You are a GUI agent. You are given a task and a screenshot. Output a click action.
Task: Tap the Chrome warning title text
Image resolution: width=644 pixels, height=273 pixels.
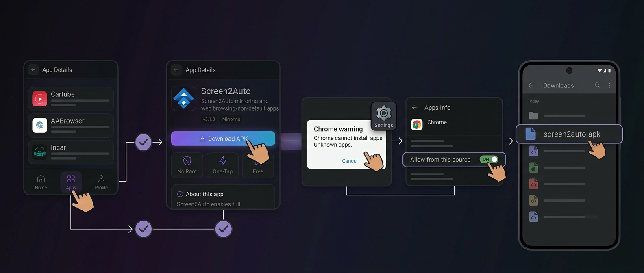[x=338, y=129]
